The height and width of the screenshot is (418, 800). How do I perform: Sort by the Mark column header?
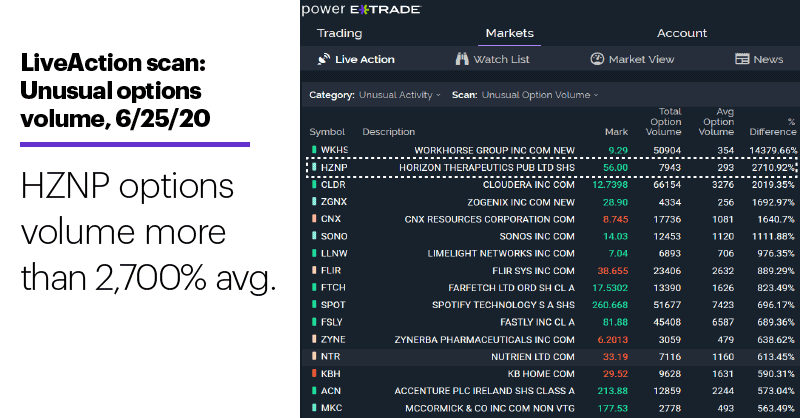click(x=616, y=132)
